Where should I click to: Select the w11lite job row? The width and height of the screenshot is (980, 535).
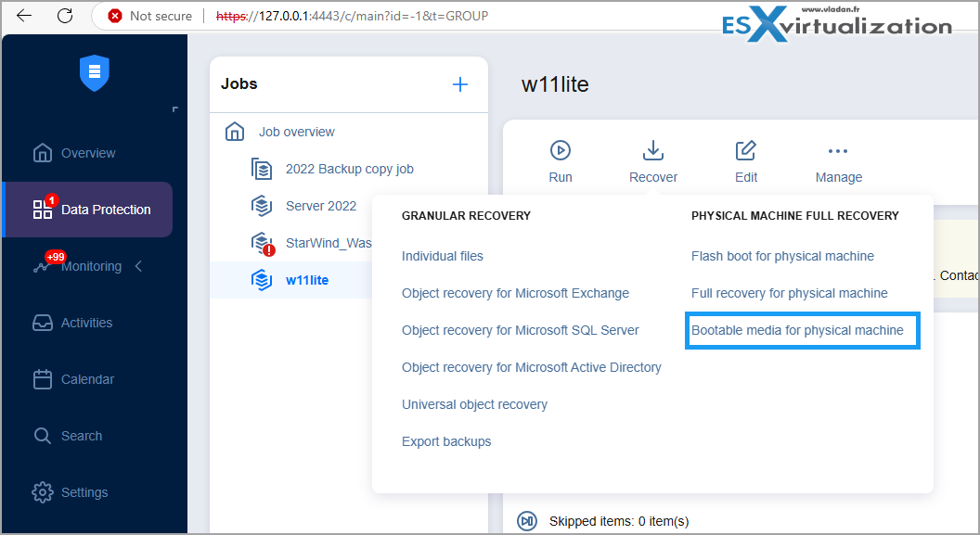[x=291, y=280]
